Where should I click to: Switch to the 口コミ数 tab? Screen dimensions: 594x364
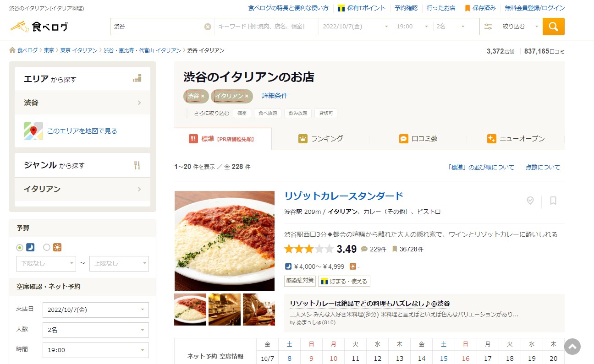click(418, 139)
